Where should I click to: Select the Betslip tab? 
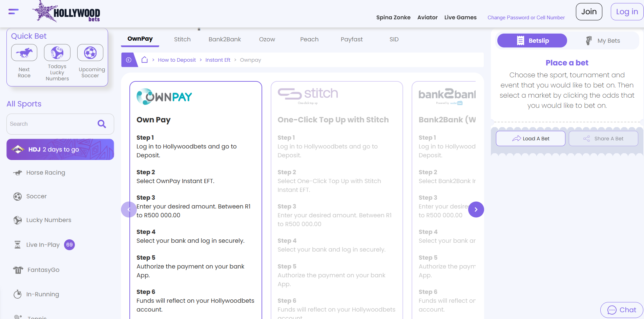(x=532, y=41)
